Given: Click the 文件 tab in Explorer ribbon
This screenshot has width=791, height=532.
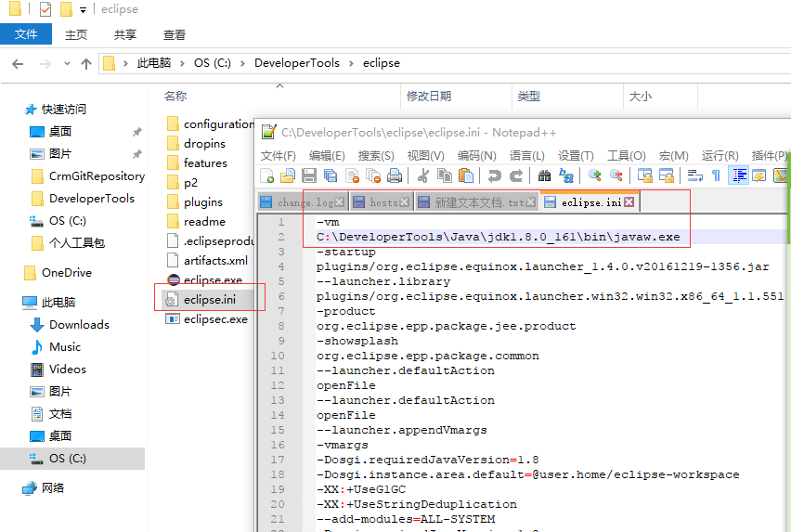Looking at the screenshot, I should [26, 33].
